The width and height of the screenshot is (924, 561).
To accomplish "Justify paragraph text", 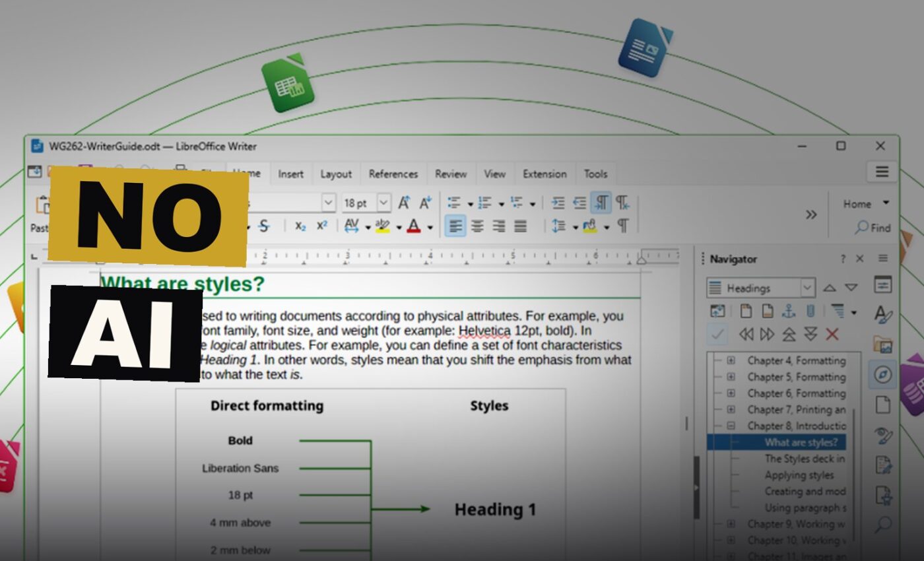I will pos(521,226).
